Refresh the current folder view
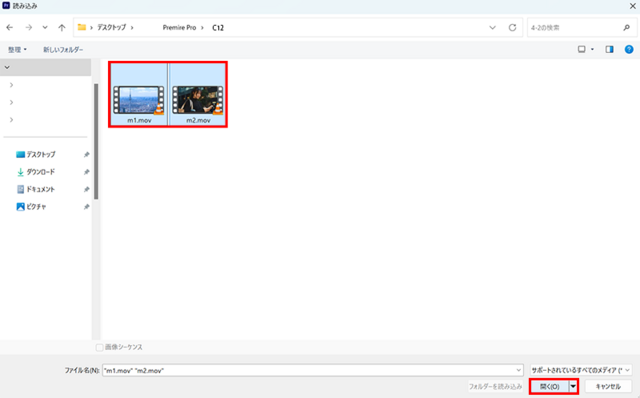The image size is (640, 398). 512,27
